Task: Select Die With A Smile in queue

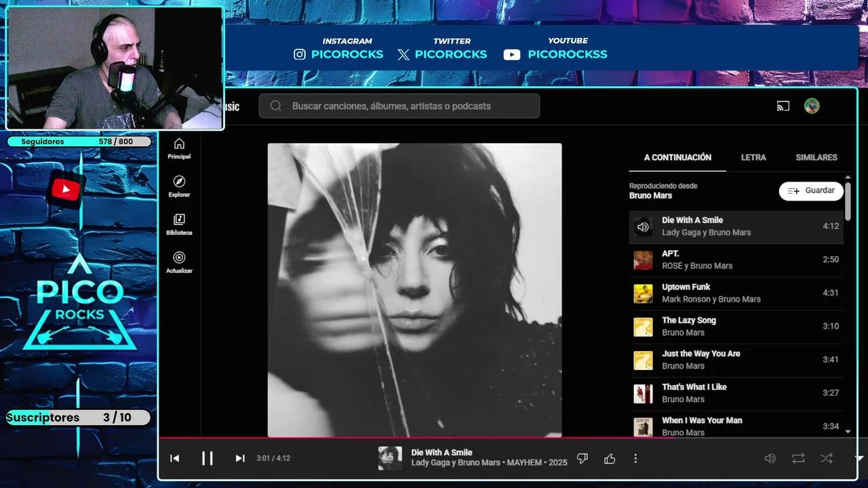Action: [x=736, y=226]
